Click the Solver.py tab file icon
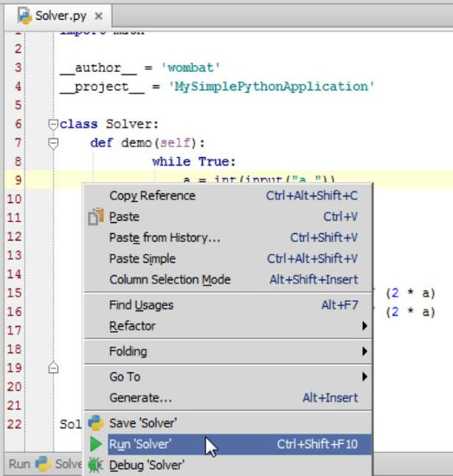The width and height of the screenshot is (453, 476). pyautogui.click(x=25, y=16)
